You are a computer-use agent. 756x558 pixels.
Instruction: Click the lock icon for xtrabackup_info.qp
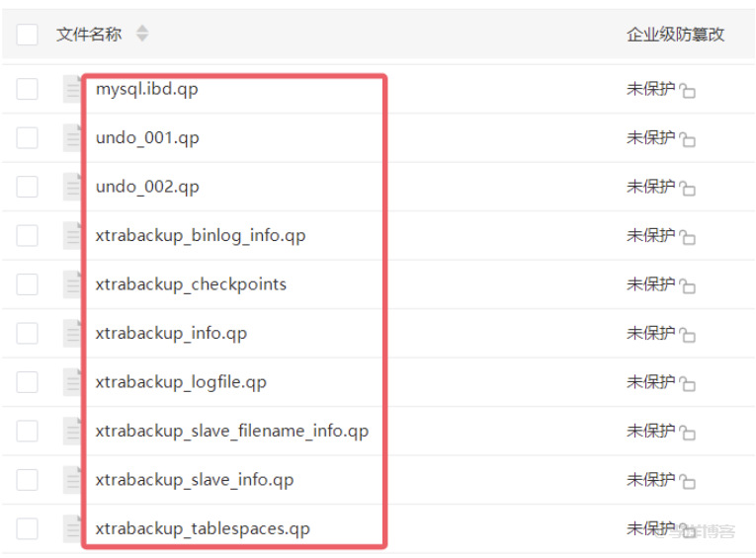click(x=688, y=335)
